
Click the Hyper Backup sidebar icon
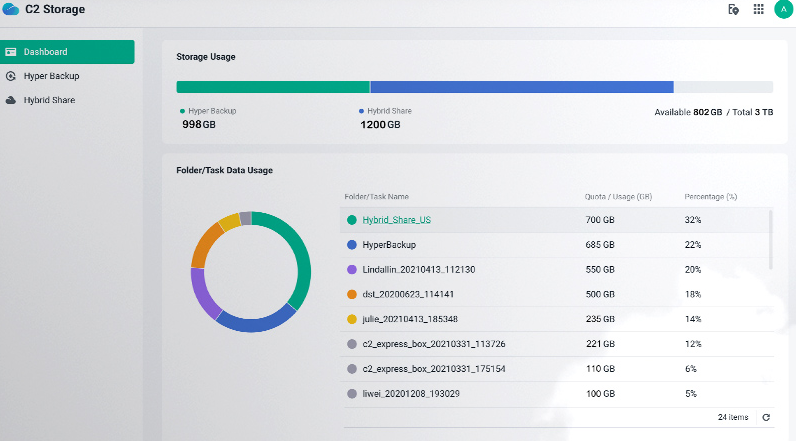point(11,76)
